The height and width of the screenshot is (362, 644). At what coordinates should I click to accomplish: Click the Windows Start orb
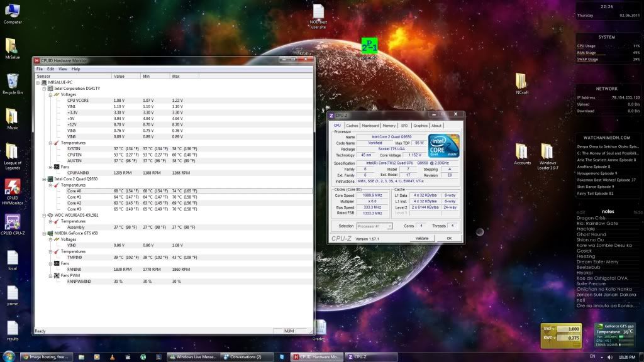9,356
